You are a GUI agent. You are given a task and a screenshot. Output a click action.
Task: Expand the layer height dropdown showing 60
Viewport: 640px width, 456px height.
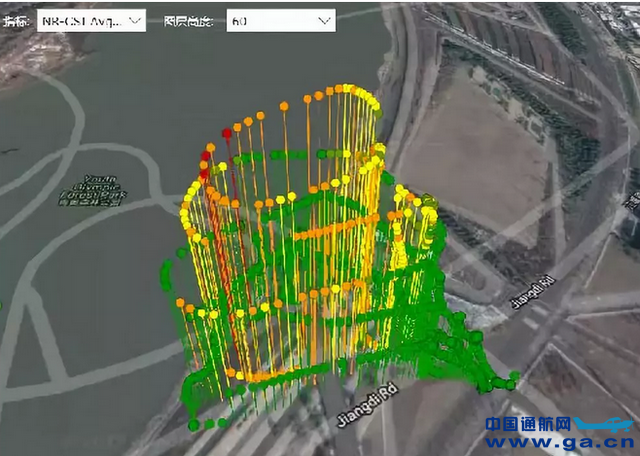pos(280,21)
